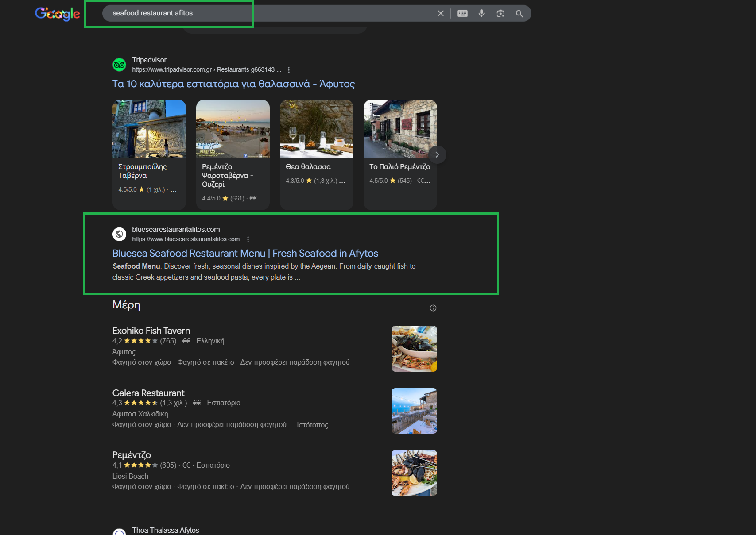Clear the search box text
Screen dimensions: 756x535
(x=440, y=13)
